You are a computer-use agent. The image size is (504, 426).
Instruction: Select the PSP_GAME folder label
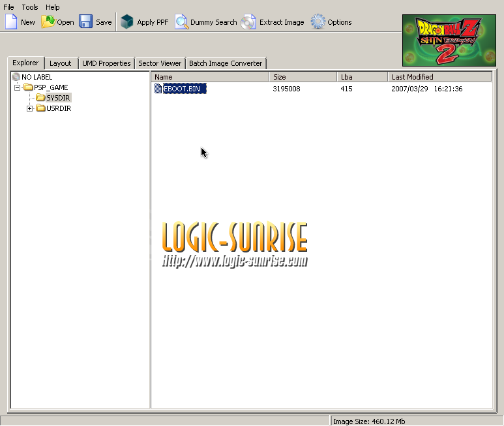[51, 87]
